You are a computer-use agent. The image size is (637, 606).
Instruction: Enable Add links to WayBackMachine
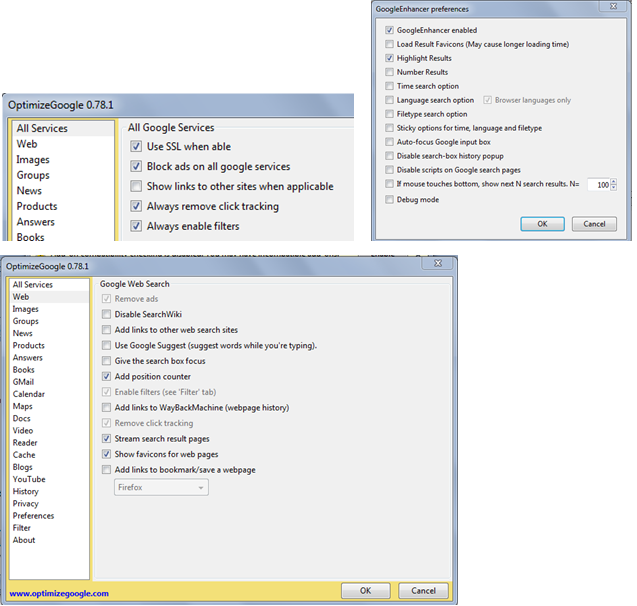(x=106, y=407)
